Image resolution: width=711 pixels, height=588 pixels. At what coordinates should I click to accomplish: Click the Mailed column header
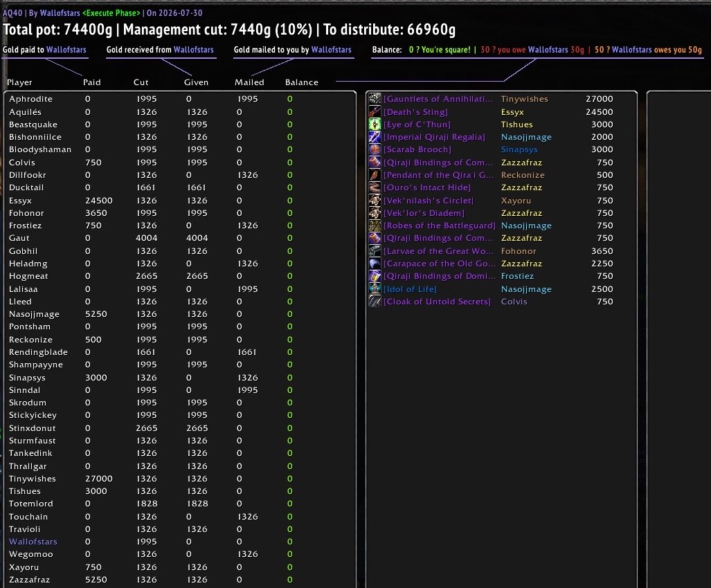tap(249, 82)
